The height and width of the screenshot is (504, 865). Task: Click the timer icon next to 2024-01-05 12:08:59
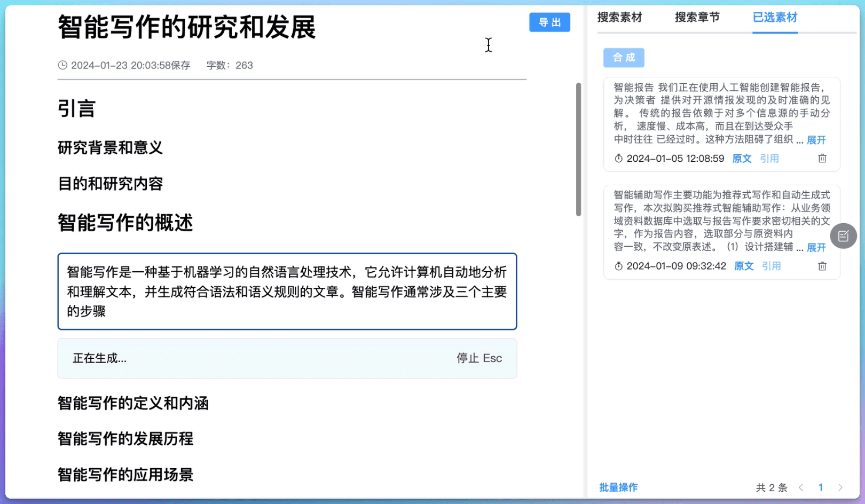click(618, 159)
